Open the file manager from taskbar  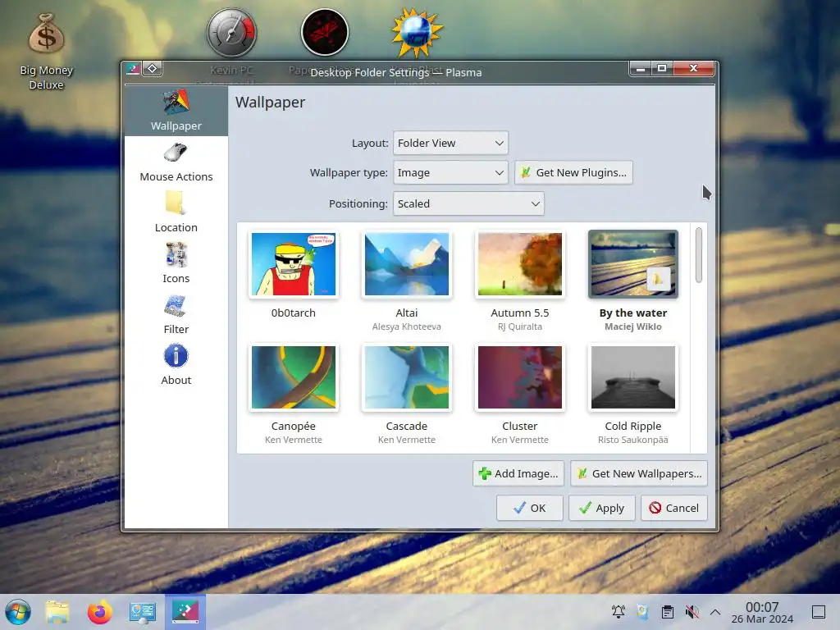tap(57, 612)
